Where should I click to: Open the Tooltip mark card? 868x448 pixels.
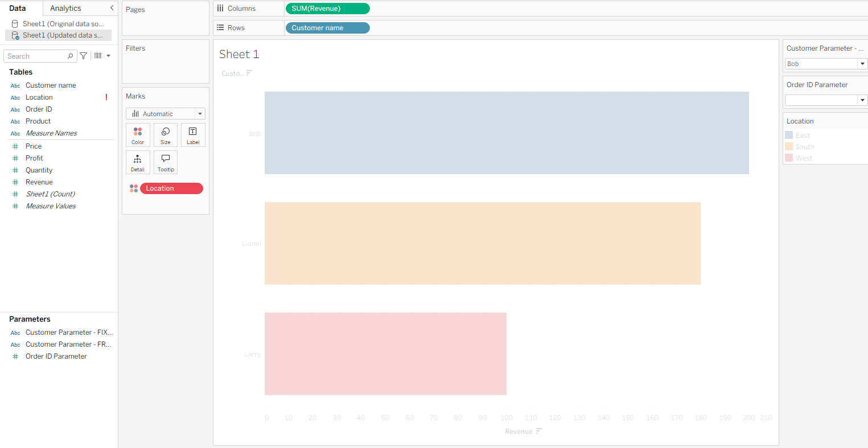(166, 162)
